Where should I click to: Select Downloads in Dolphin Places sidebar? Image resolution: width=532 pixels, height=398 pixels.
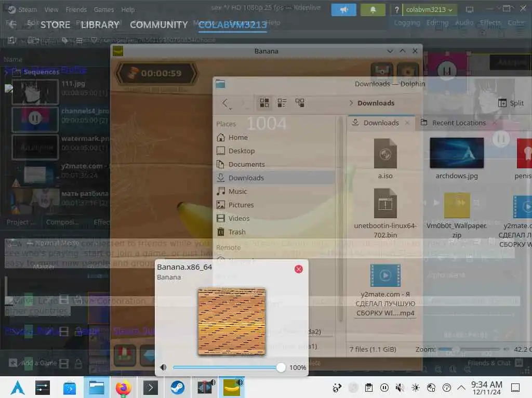tap(275, 178)
